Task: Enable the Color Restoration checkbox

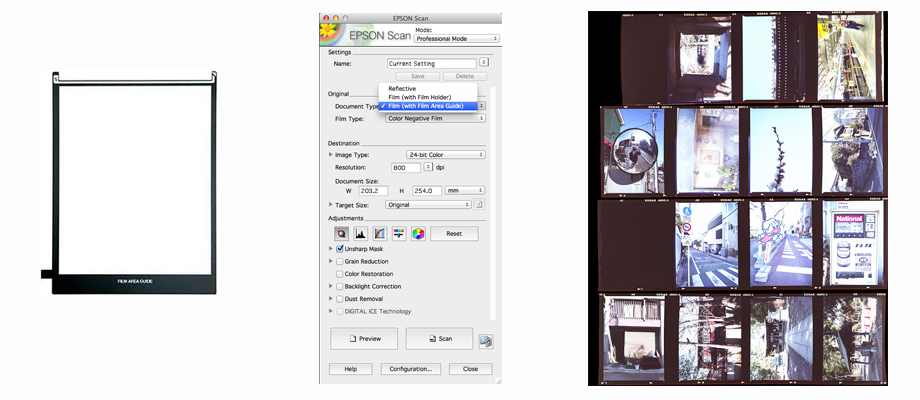Action: click(x=340, y=274)
